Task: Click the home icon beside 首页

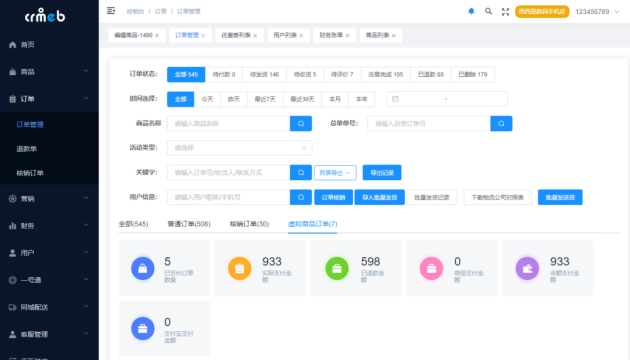Action: (12, 45)
